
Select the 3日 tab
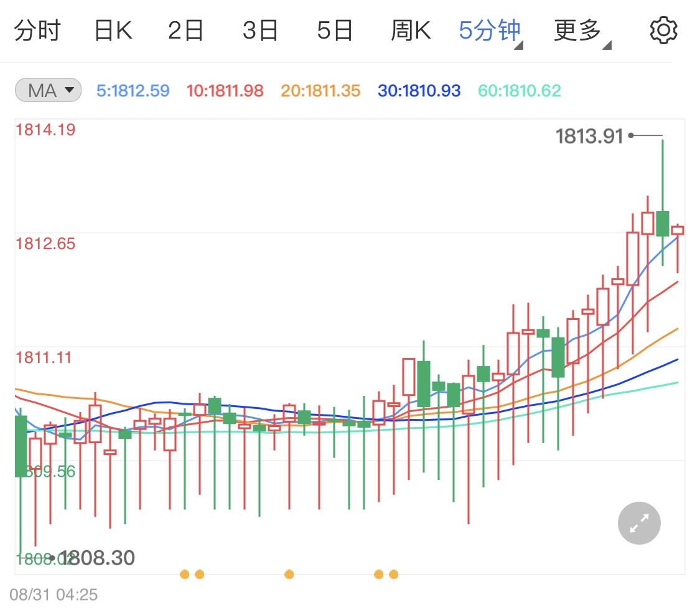260,30
